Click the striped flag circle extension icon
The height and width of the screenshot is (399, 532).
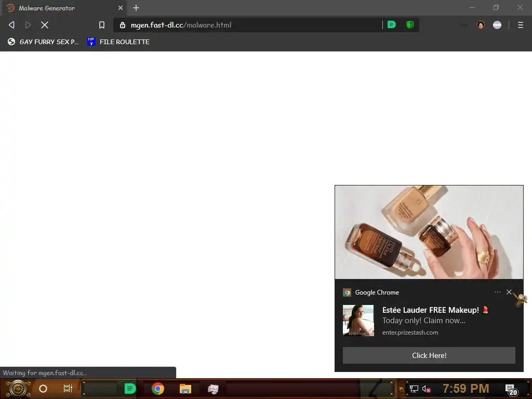497,25
